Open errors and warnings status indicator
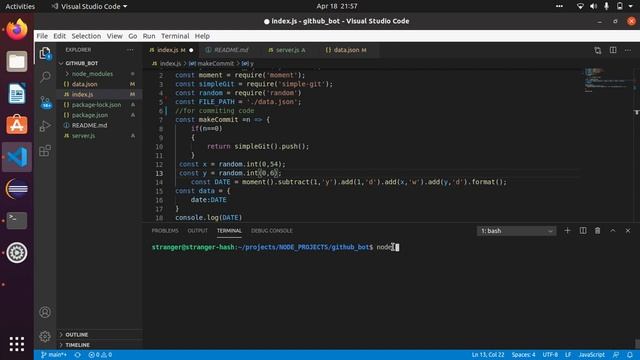Viewport: 640px width, 360px height. pos(100,355)
